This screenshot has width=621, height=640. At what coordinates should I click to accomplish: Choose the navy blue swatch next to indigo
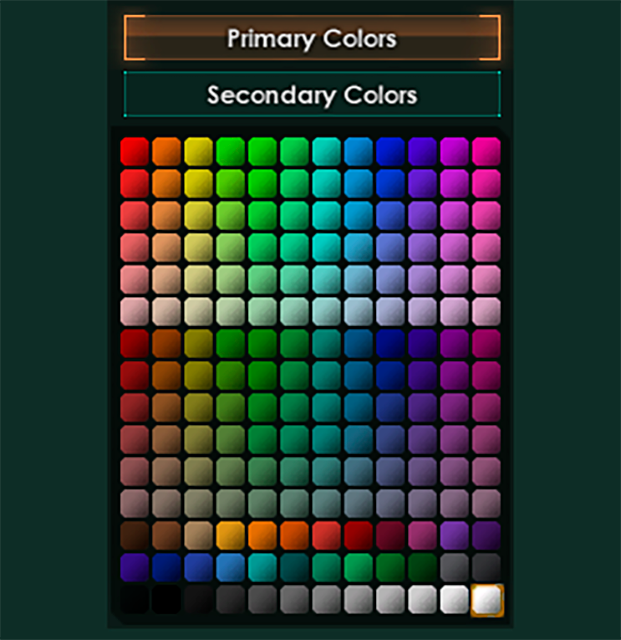(x=166, y=567)
